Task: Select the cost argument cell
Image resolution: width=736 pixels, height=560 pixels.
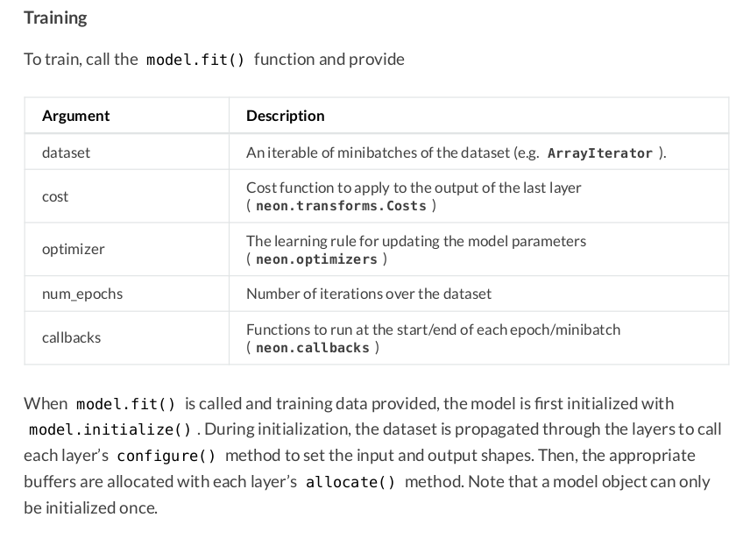Action: (55, 196)
